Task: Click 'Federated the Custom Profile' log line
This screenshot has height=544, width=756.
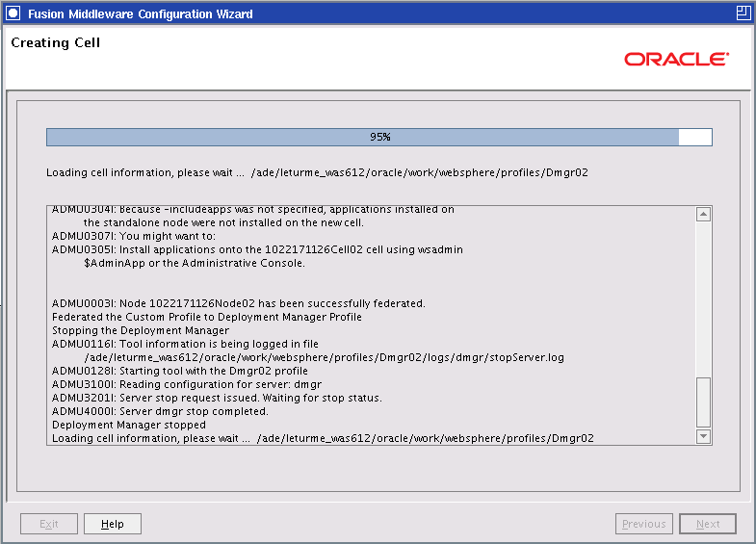Action: click(207, 317)
